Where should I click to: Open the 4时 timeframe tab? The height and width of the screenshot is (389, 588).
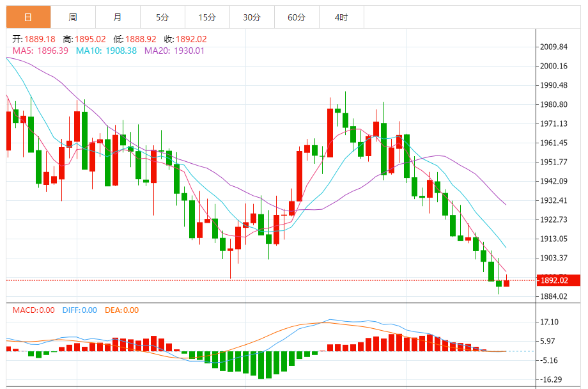pyautogui.click(x=342, y=17)
